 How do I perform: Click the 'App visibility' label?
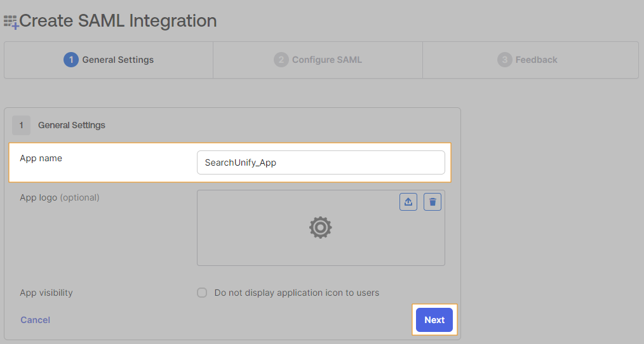pyautogui.click(x=46, y=293)
